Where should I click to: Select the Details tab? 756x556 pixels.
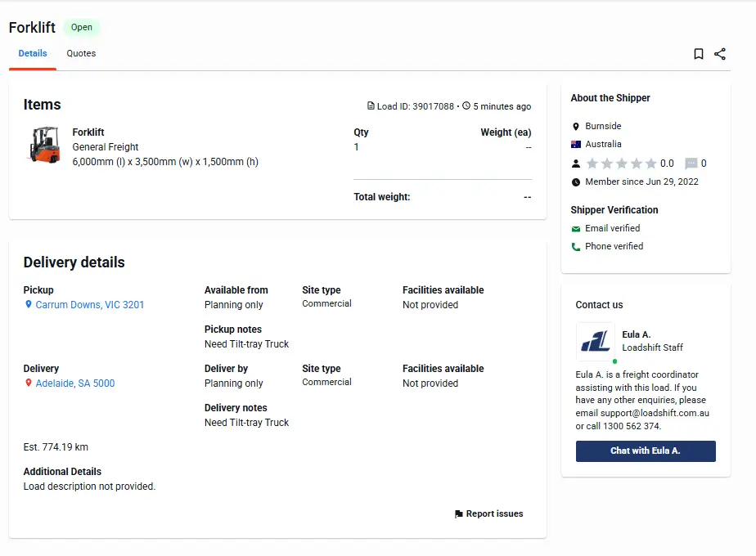point(32,53)
